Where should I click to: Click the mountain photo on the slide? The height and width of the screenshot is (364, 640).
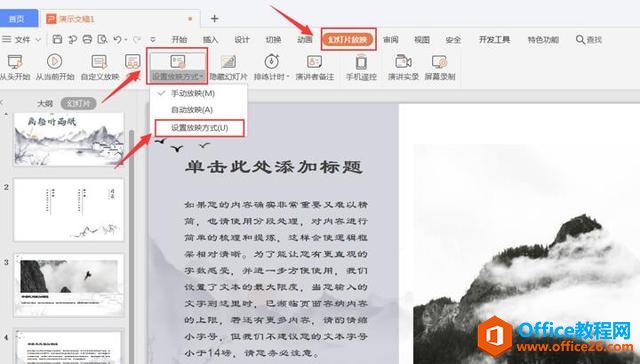pyautogui.click(x=527, y=253)
